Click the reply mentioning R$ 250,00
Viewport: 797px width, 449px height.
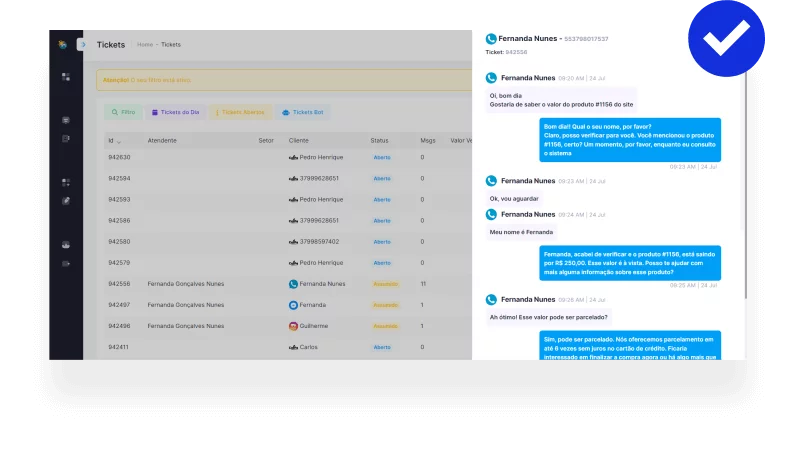pos(630,263)
